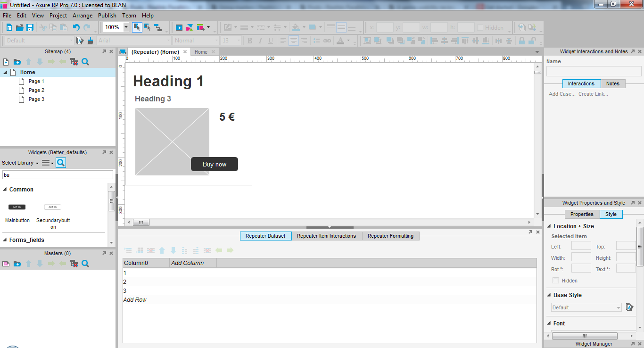Click the Create Link option

[x=593, y=94]
